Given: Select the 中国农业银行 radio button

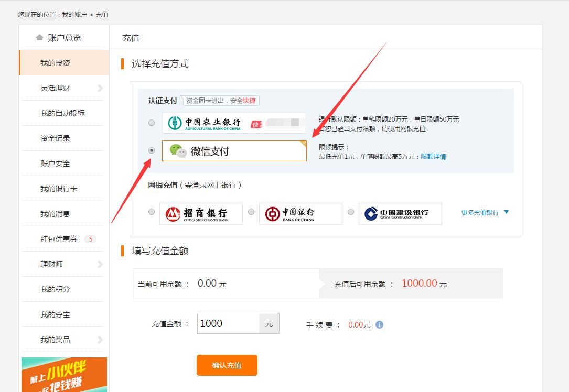Looking at the screenshot, I should 152,122.
